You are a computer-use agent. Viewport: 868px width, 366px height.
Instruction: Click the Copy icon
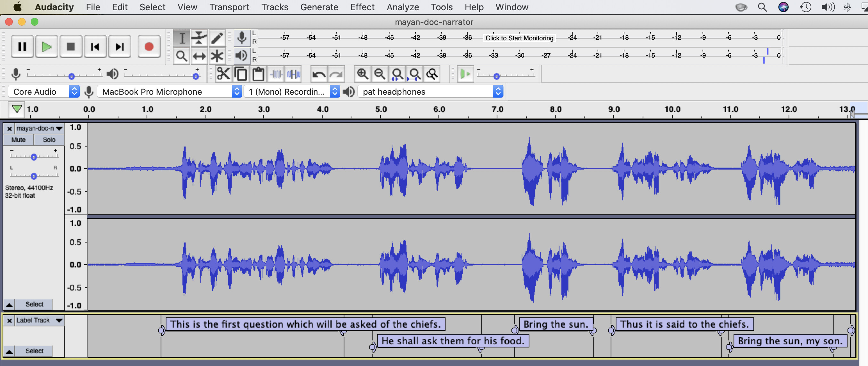click(241, 74)
